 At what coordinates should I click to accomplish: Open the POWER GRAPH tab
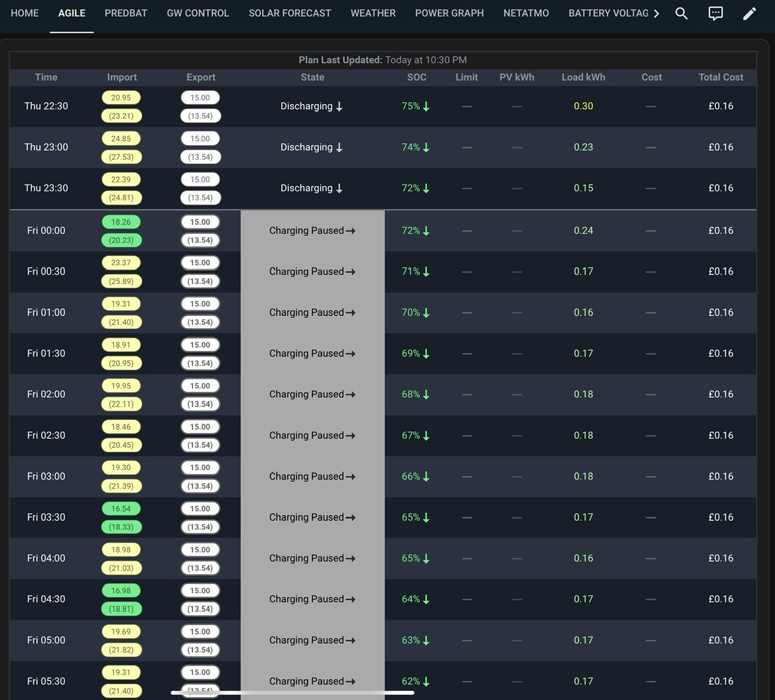pos(449,13)
